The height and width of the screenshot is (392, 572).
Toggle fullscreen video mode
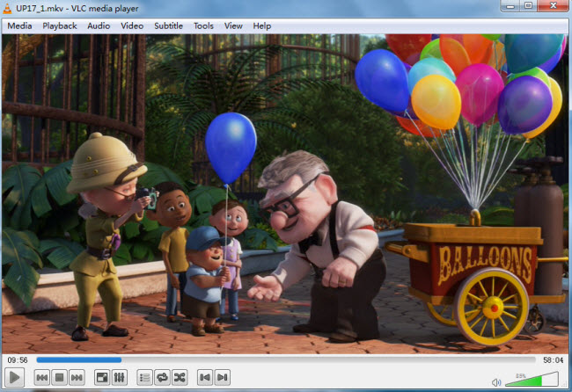pyautogui.click(x=102, y=377)
